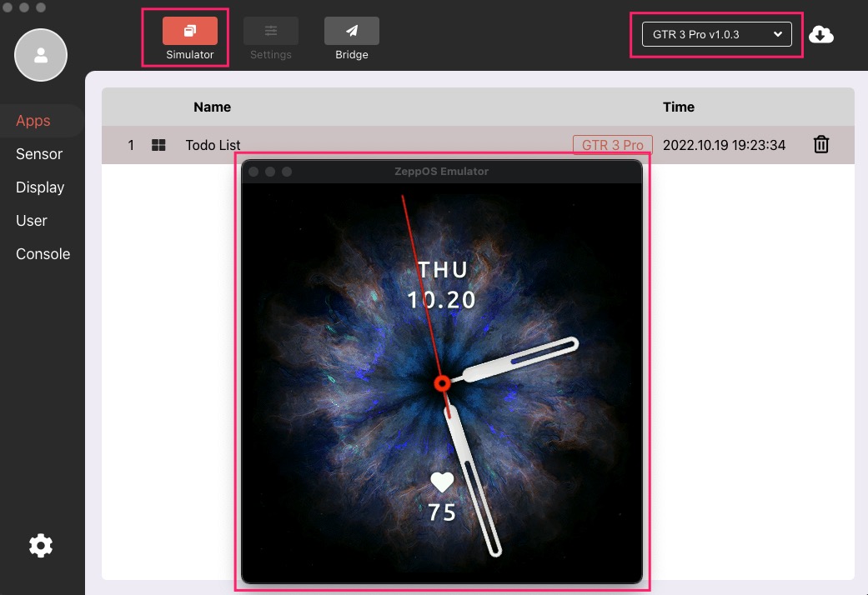Tap the heart rate icon on watch face
The height and width of the screenshot is (595, 868).
442,482
